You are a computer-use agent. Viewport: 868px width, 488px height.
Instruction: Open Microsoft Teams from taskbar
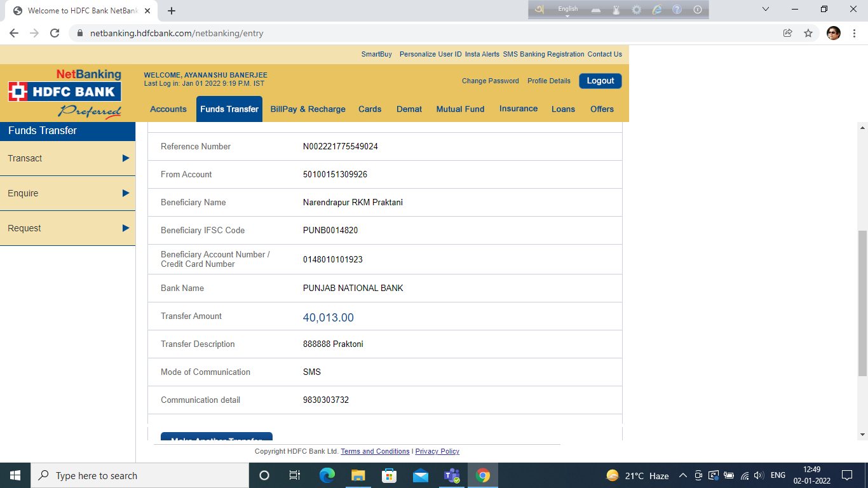452,475
